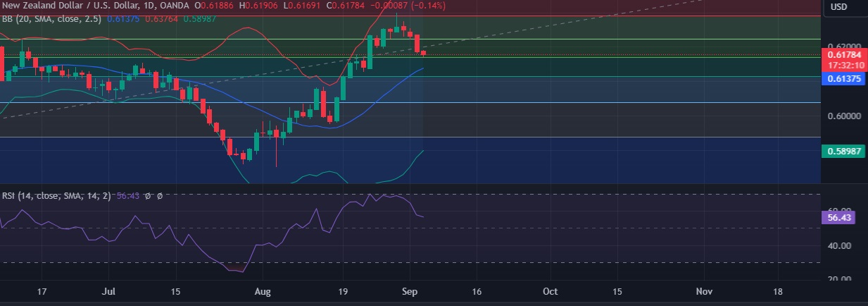Viewport: 868px width, 306px height.
Task: Click the 18 date label on time axis
Action: tap(777, 291)
